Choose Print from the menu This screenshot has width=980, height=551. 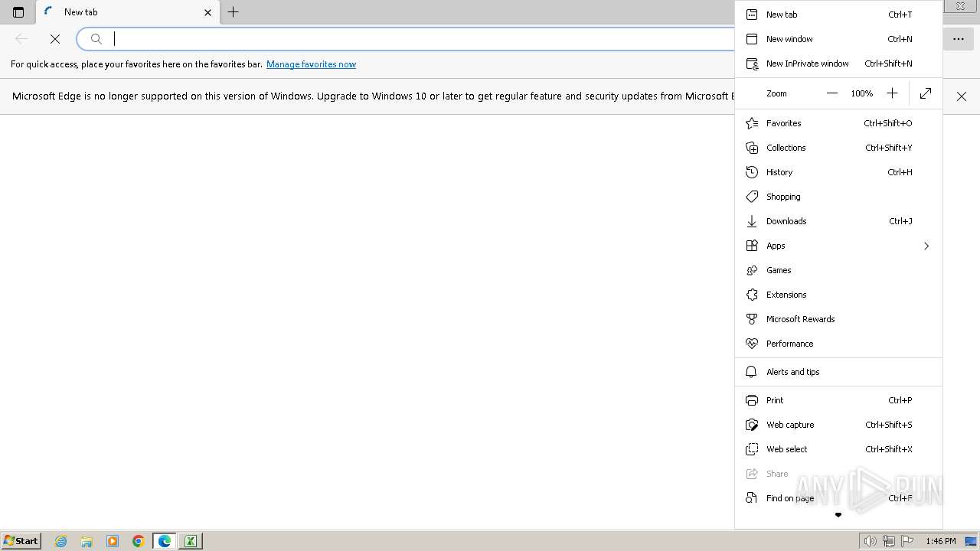(x=838, y=400)
